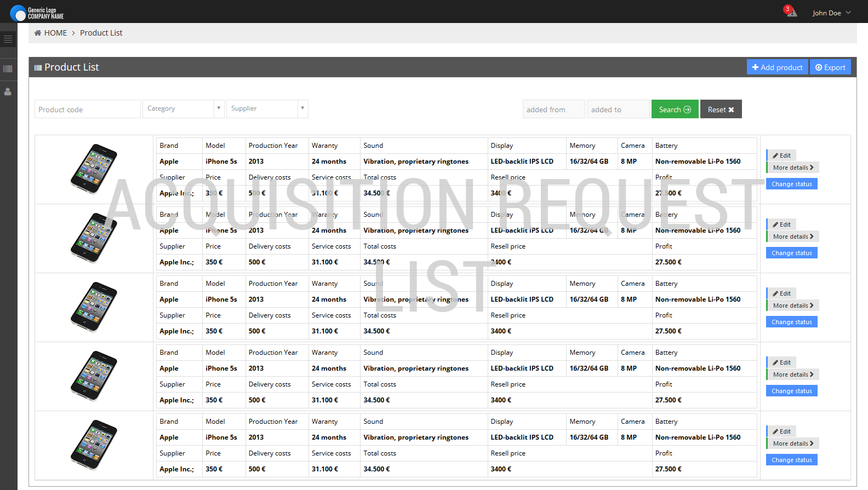Viewport: 868px width, 490px height.
Task: Click Product List breadcrumb
Action: click(101, 33)
